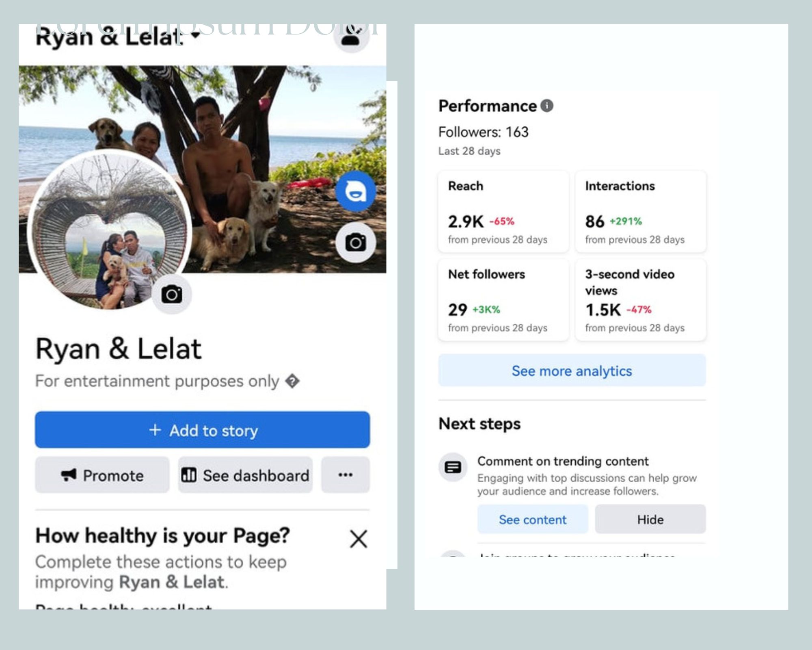Screen dimensions: 812x650
Task: Open the Interactions metric card
Action: tap(640, 212)
